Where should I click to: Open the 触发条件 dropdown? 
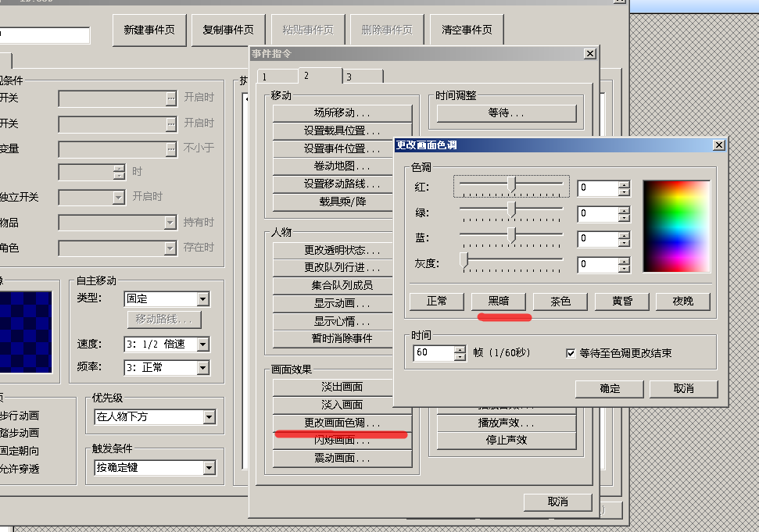209,468
